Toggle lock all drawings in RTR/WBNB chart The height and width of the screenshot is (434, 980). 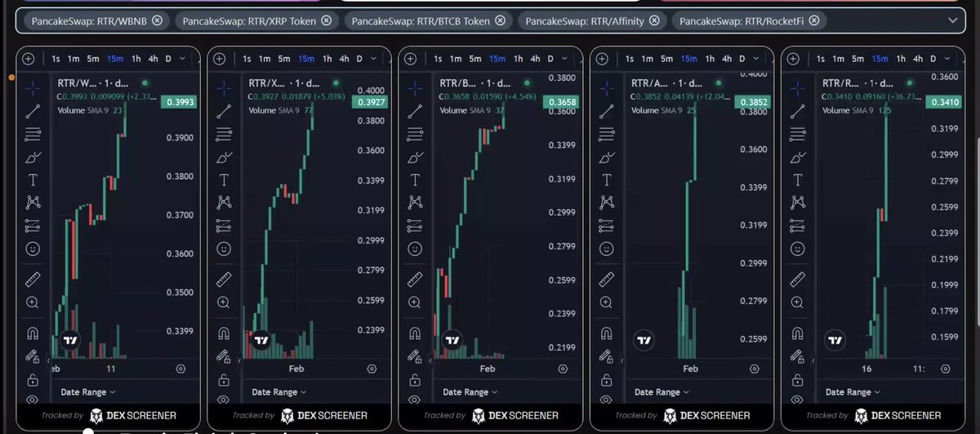[x=33, y=379]
